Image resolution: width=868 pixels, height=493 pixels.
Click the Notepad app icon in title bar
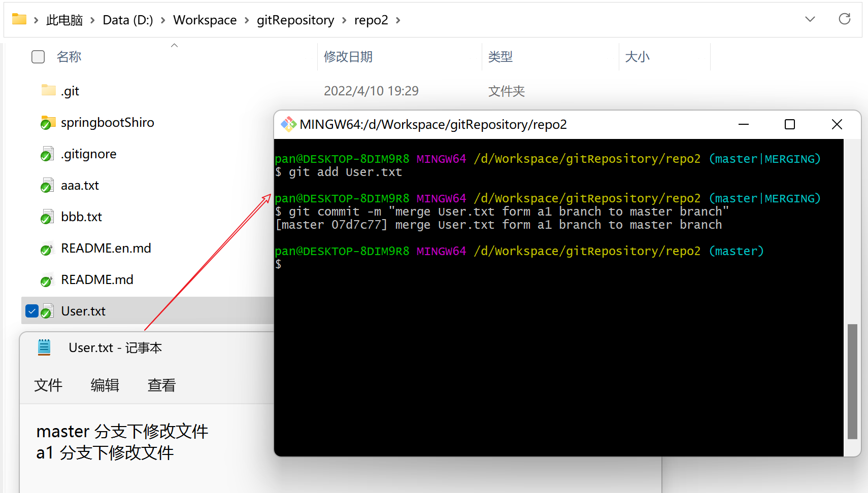(44, 347)
